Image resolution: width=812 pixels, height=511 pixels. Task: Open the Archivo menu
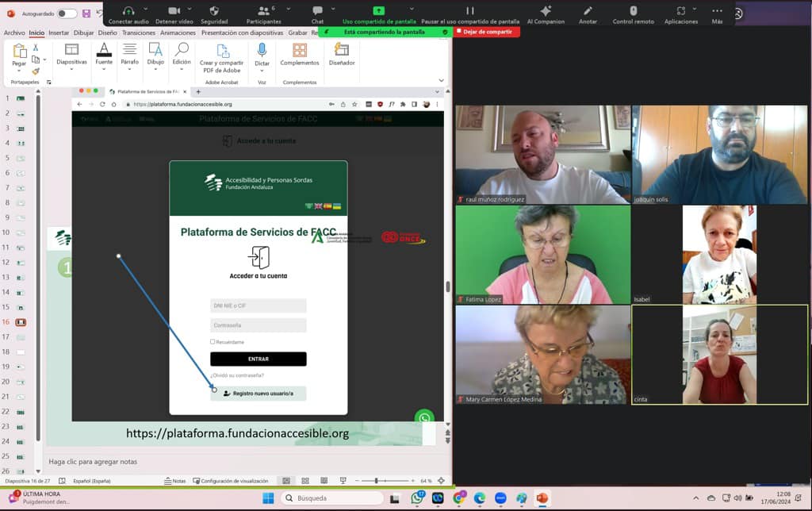click(x=14, y=33)
